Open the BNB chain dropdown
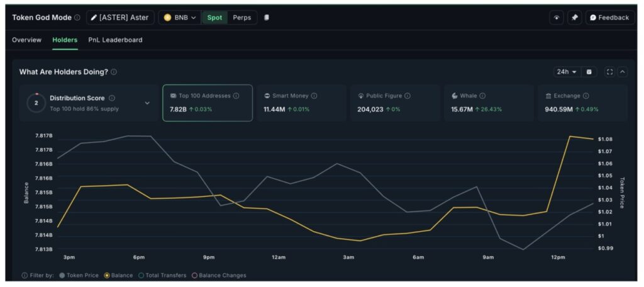This screenshot has height=287, width=644. point(180,18)
